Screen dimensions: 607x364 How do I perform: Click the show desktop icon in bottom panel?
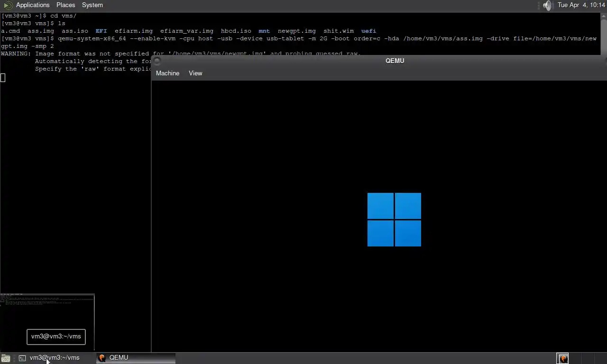pyautogui.click(x=5, y=358)
